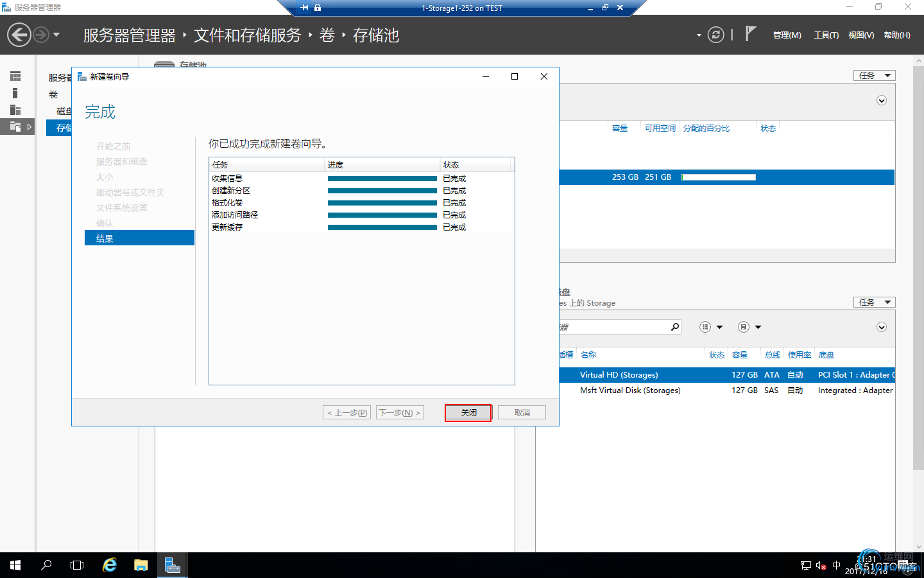Open the 工具(T) menu
The width and height of the screenshot is (924, 578).
pyautogui.click(x=826, y=35)
